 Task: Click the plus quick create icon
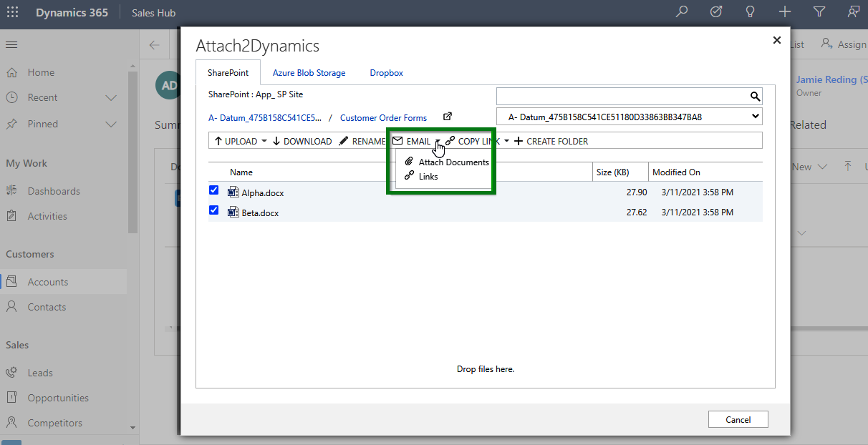785,12
